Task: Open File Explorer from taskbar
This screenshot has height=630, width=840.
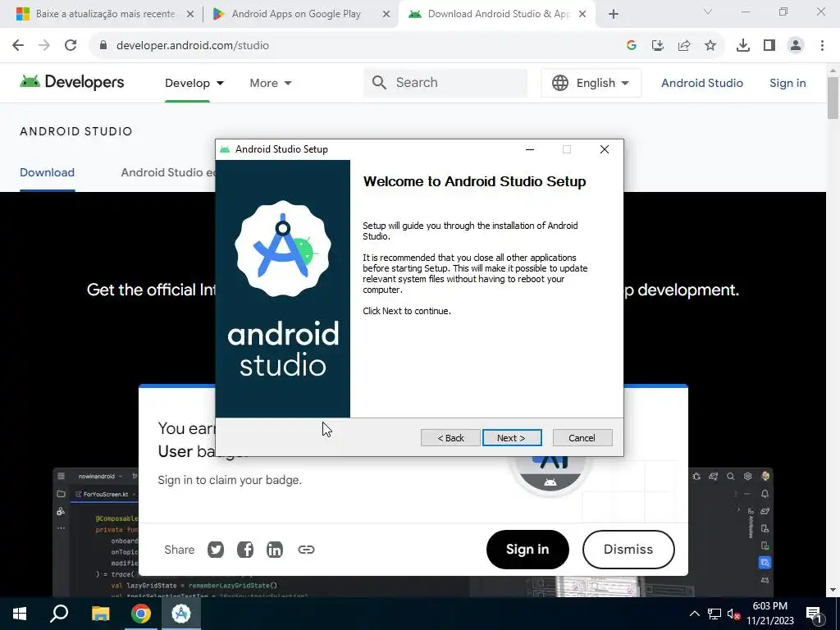Action: click(100, 614)
